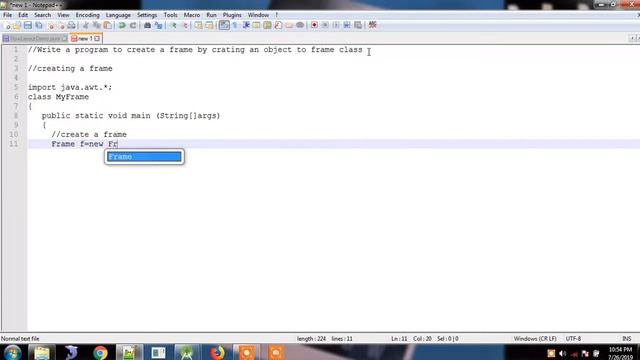This screenshot has height=360, width=640.
Task: Click the 'class MyFrame' code line
Action: 58,97
